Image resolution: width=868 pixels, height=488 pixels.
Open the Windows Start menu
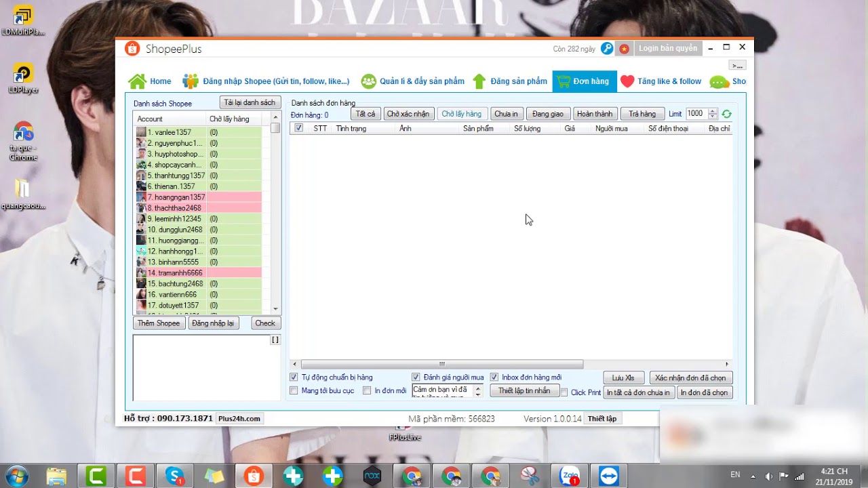(x=16, y=476)
